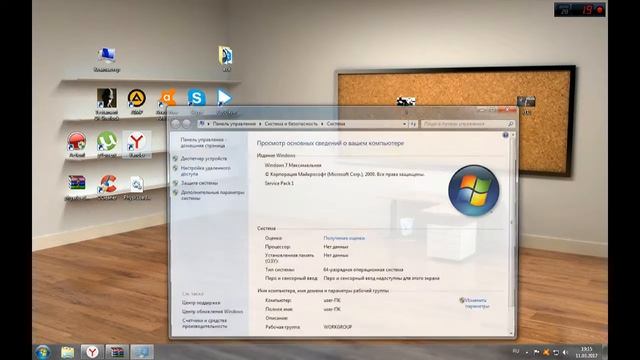This screenshot has width=640, height=360.
Task: Open "Счетчики и средства производительности" link
Action: [204, 323]
